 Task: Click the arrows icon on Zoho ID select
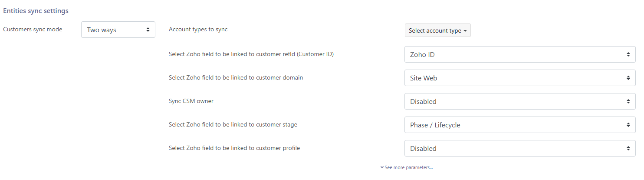coord(628,54)
